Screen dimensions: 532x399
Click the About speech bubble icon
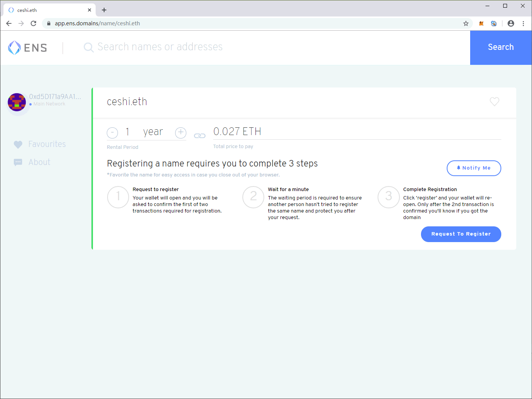pos(18,162)
